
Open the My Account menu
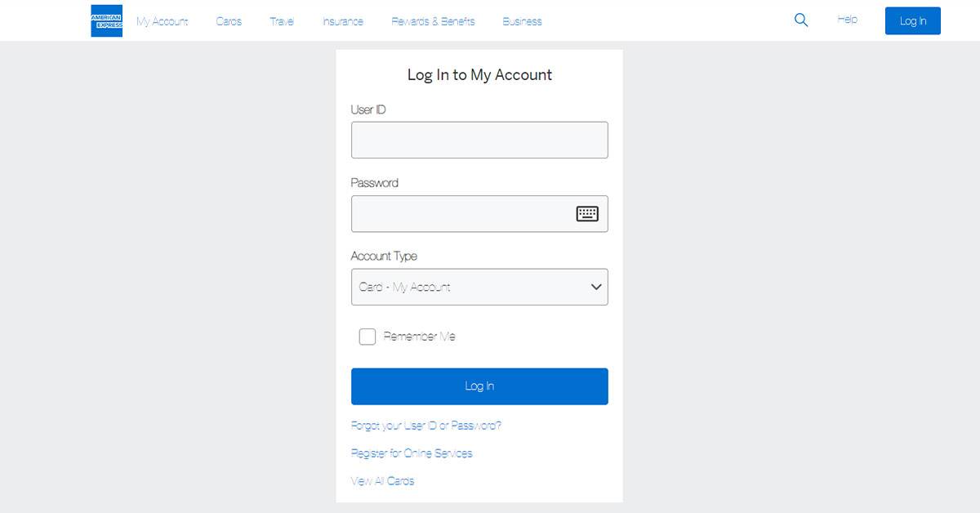click(162, 21)
